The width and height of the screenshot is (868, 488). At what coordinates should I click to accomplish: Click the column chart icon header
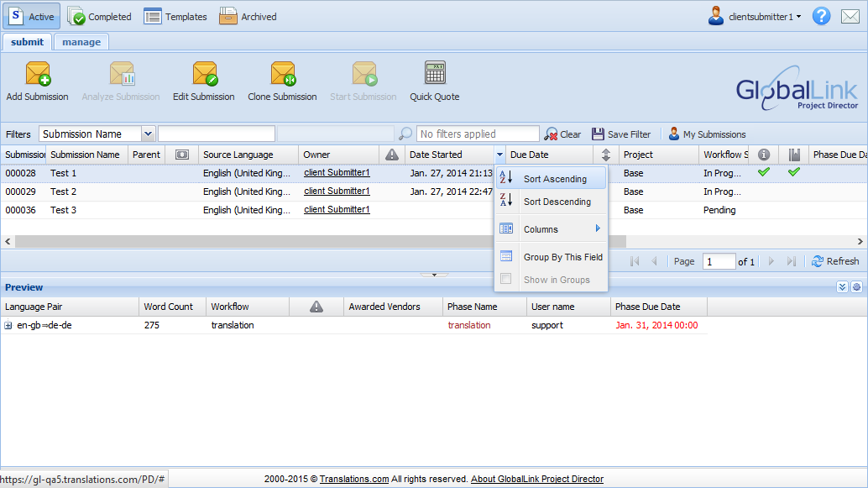pos(794,155)
